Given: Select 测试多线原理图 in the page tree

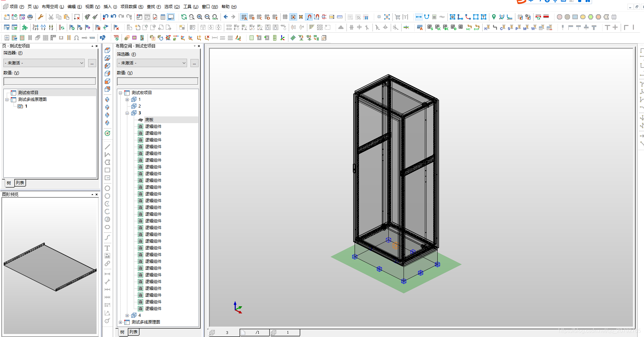Looking at the screenshot, I should (32, 100).
